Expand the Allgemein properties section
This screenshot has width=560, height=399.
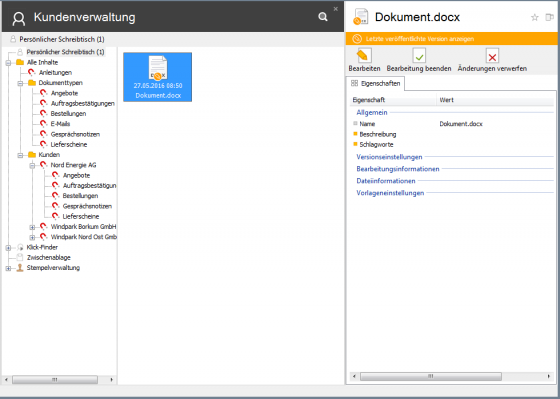(372, 113)
